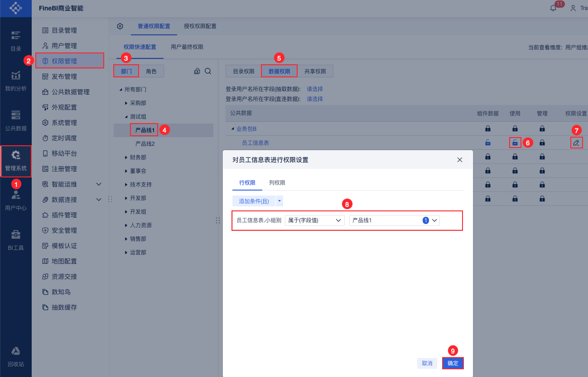Expand the 财务部 department node
This screenshot has height=377, width=588.
[x=126, y=157]
